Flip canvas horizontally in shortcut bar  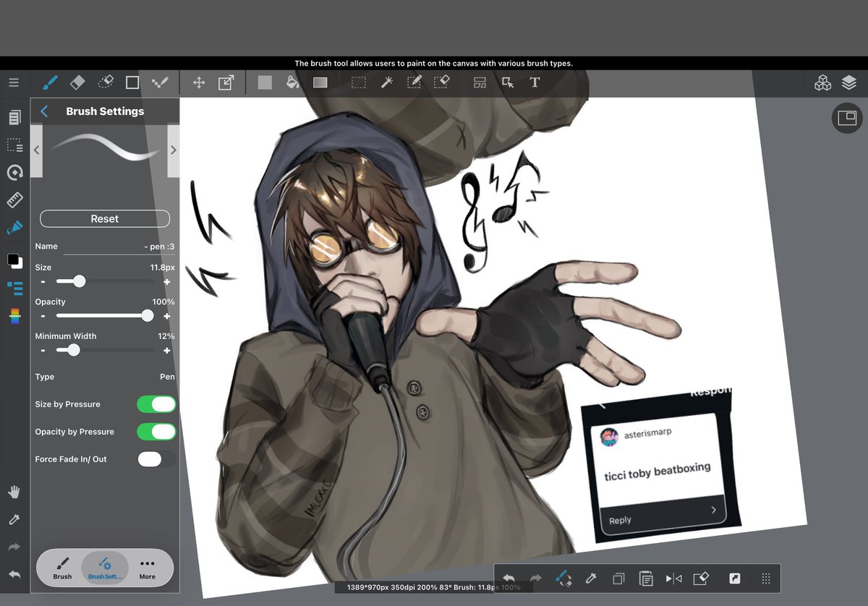[x=673, y=579]
